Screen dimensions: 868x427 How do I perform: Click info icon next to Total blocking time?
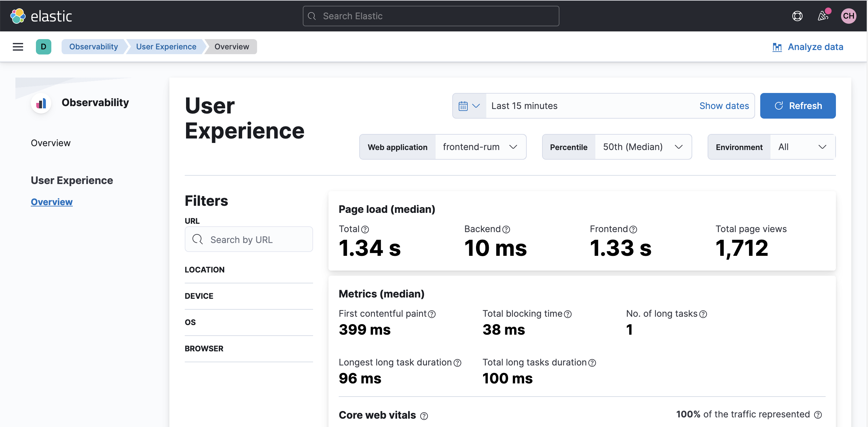(x=568, y=314)
